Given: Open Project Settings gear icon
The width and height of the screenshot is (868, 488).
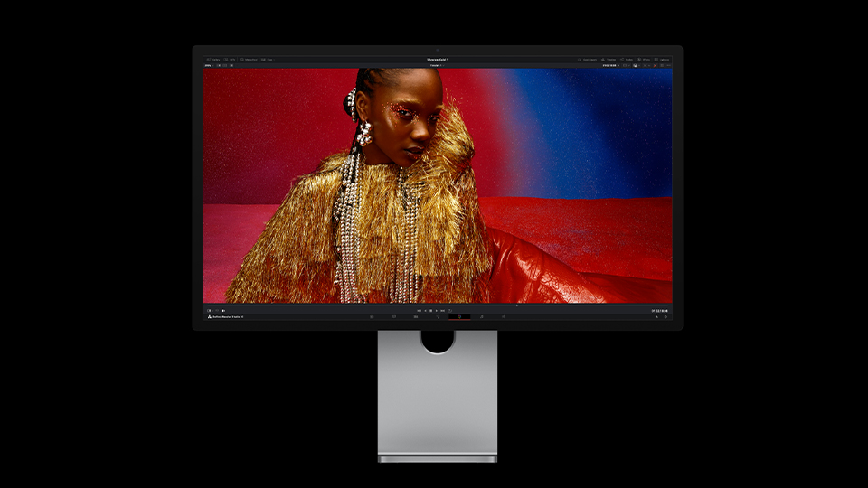Looking at the screenshot, I should (x=666, y=317).
